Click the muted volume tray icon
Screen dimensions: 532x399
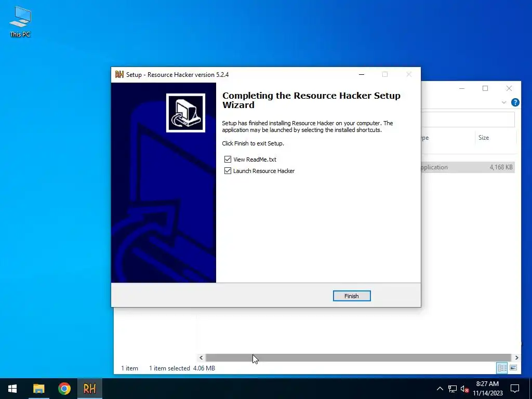pos(464,389)
